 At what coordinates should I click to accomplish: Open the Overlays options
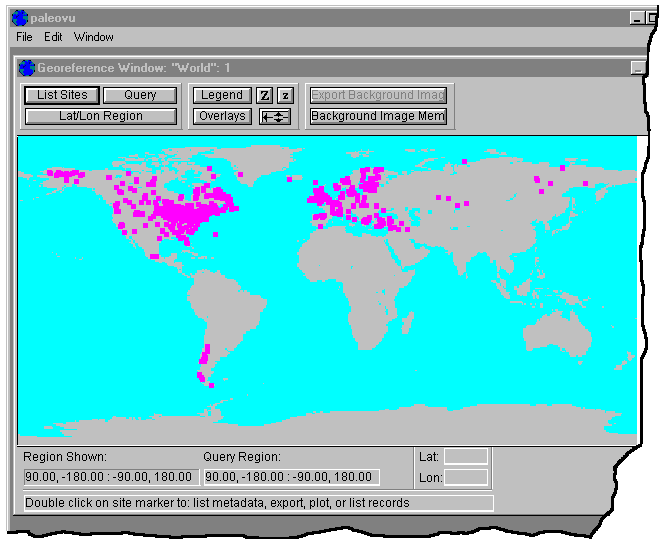click(221, 116)
